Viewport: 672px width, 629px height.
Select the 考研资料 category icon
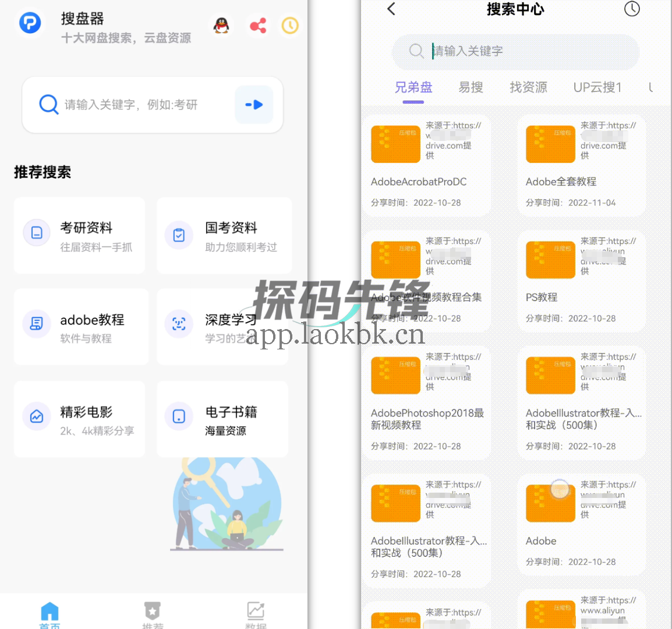36,232
